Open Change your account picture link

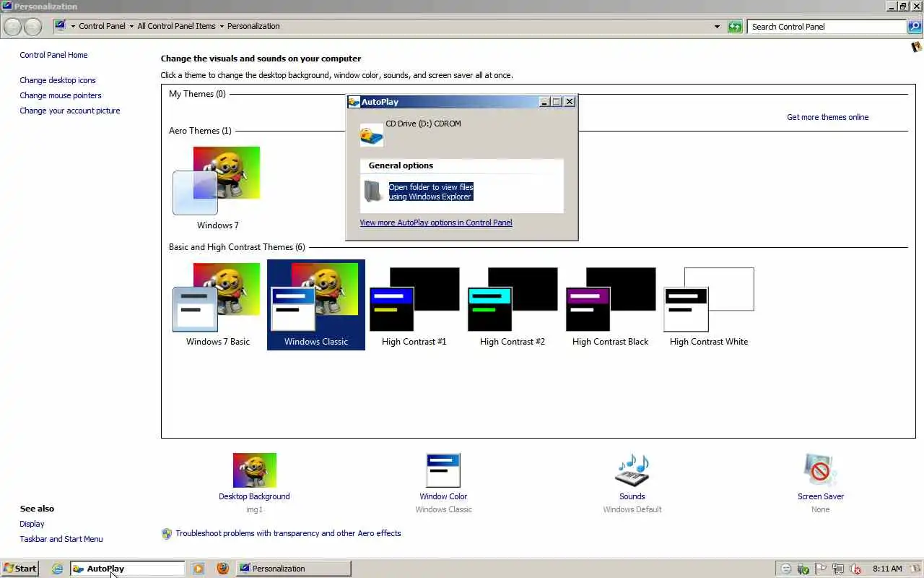point(70,111)
